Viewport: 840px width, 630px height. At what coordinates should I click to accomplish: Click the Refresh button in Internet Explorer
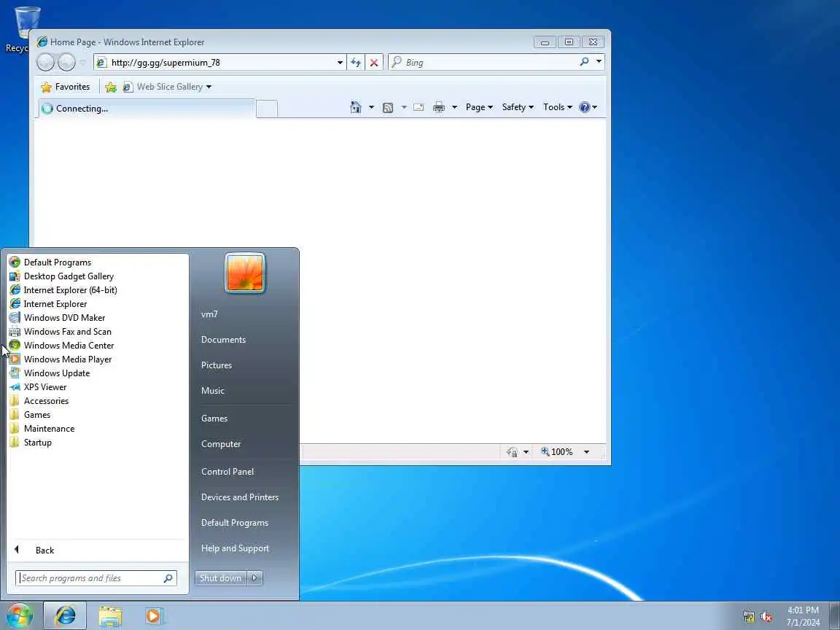(356, 63)
